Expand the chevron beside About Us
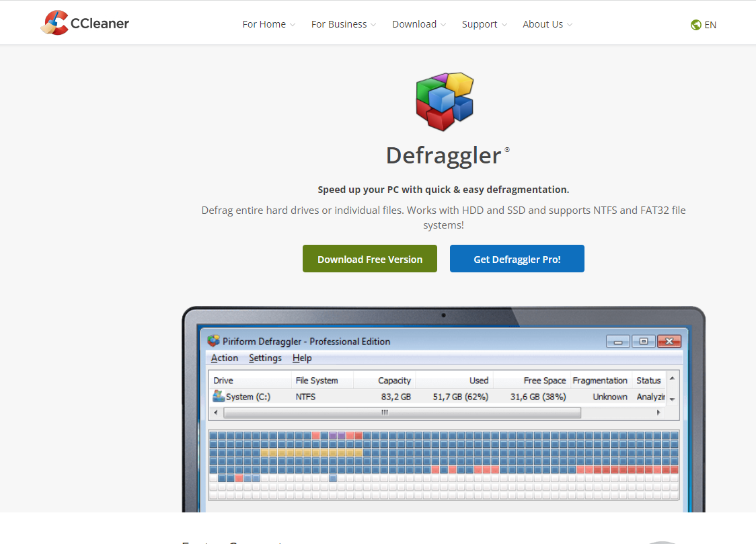 (570, 25)
